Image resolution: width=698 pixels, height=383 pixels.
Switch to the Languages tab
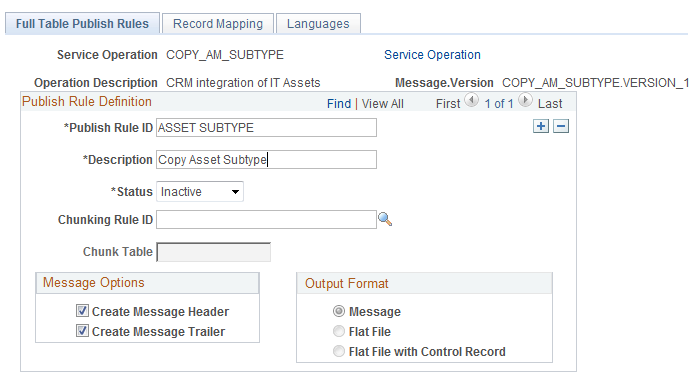click(x=318, y=24)
